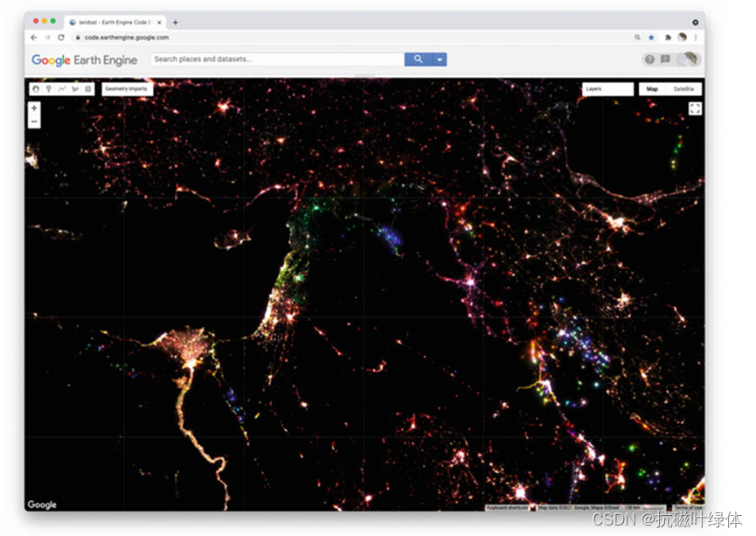Go back in browser history

pyautogui.click(x=34, y=37)
